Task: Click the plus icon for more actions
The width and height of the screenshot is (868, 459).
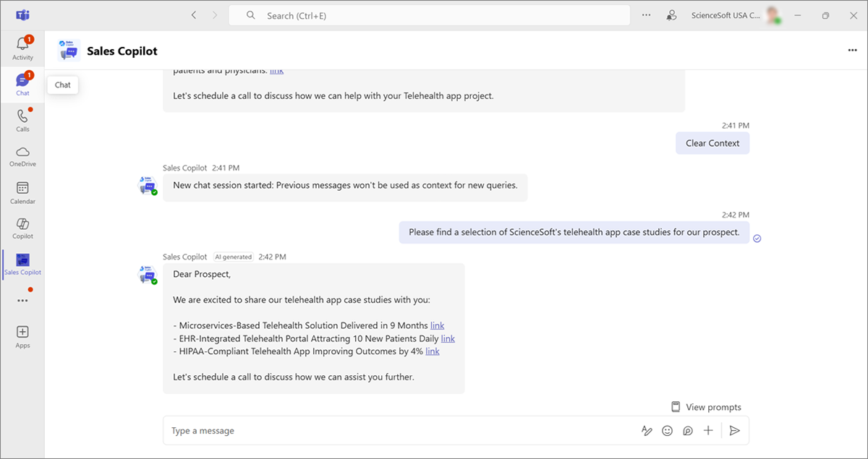Action: pyautogui.click(x=708, y=431)
